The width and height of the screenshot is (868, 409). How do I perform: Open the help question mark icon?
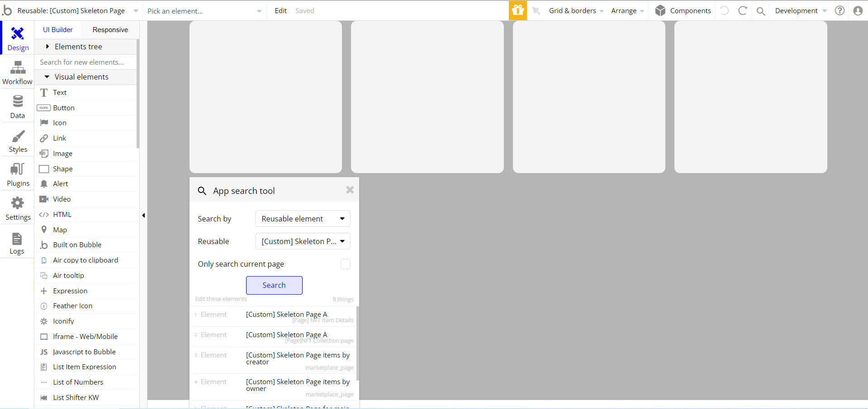click(840, 10)
